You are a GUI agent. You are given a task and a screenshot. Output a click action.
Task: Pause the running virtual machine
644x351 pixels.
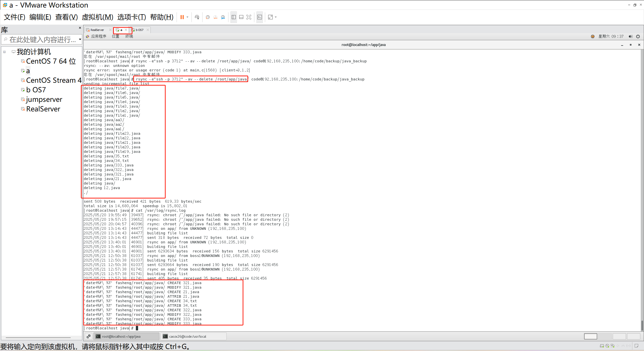pos(182,17)
